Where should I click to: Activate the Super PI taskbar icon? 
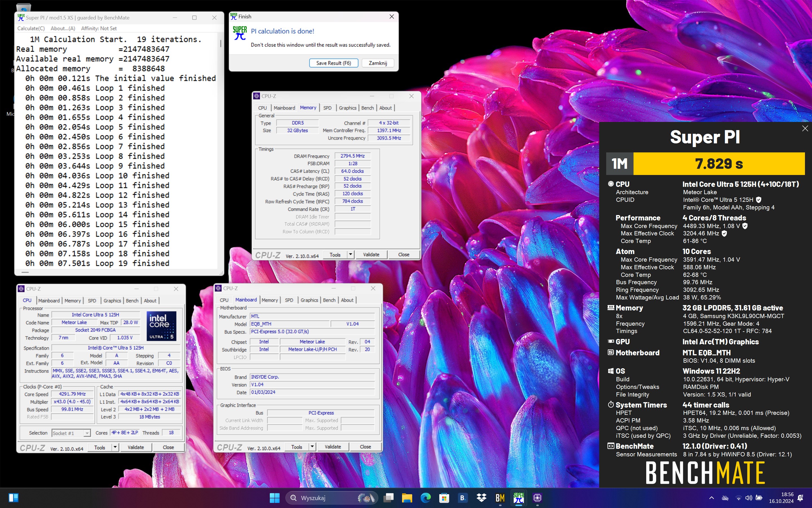(518, 498)
